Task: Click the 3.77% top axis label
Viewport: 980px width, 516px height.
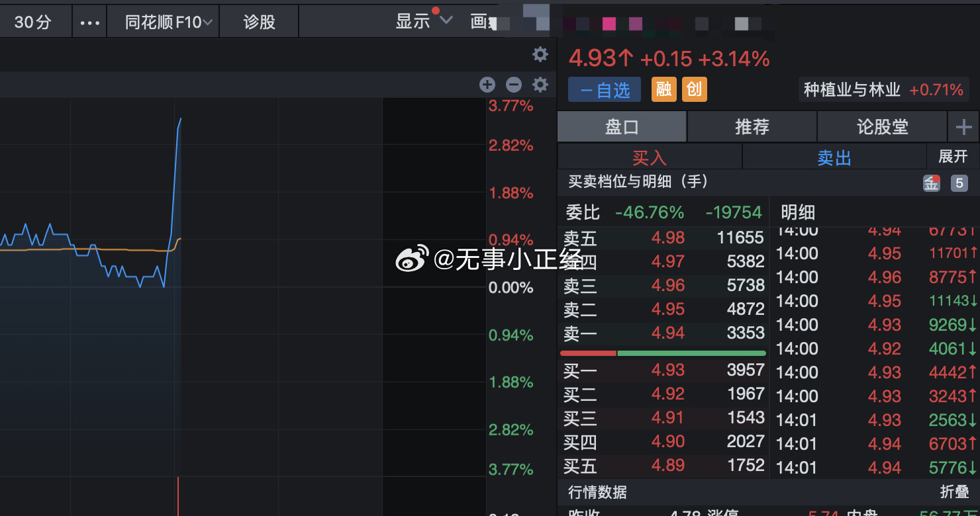Action: pyautogui.click(x=511, y=105)
